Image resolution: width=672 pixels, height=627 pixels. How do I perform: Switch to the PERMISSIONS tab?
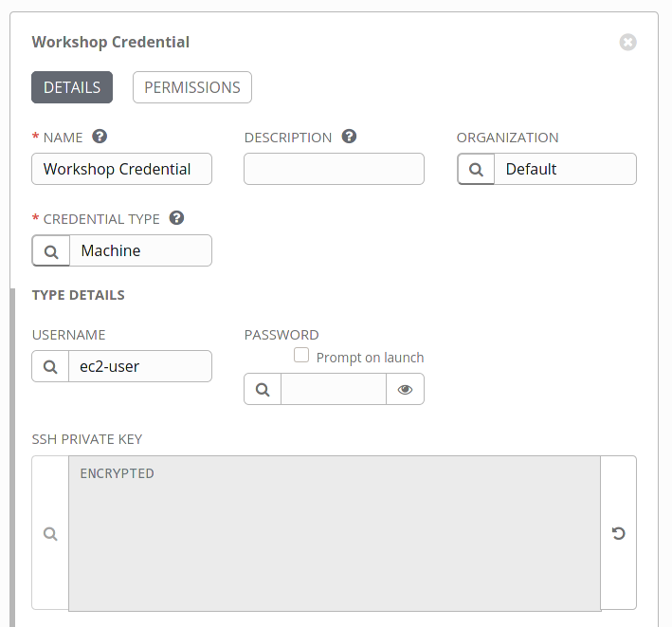[x=192, y=87]
